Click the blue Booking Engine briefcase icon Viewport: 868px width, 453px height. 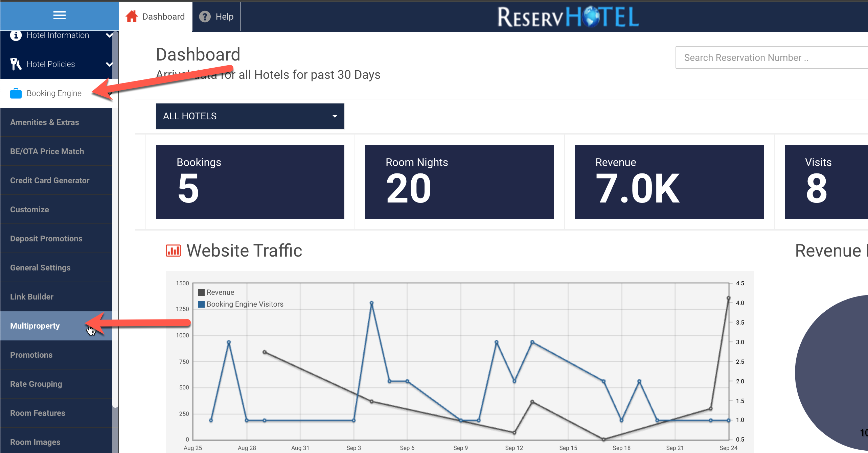point(16,93)
